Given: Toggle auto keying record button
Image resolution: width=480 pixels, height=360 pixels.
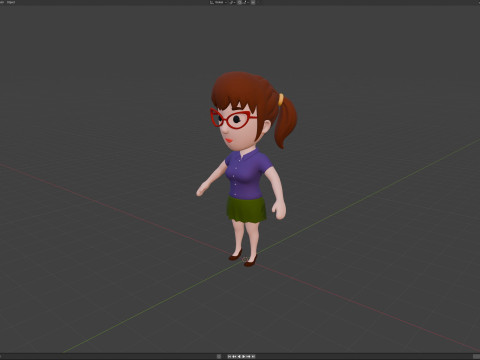Looking at the screenshot, I should [219, 356].
